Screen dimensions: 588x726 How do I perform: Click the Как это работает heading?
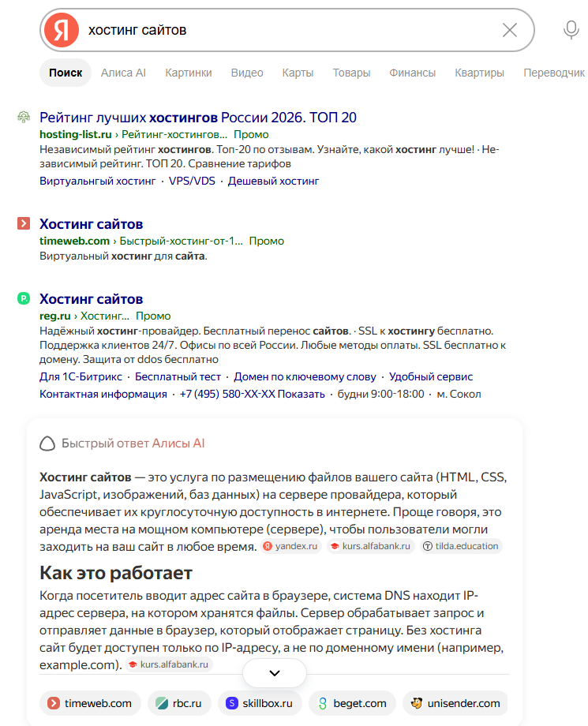(116, 573)
